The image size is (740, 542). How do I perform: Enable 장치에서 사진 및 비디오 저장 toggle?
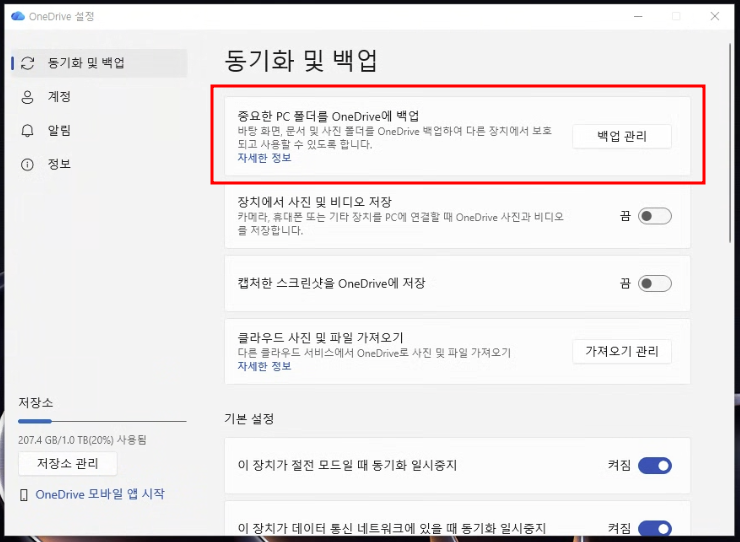655,216
